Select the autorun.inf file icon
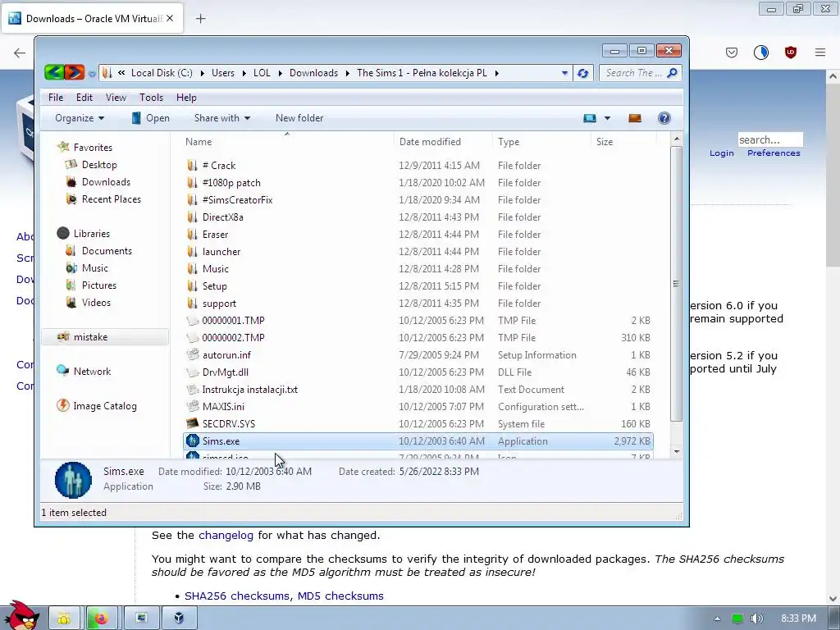The height and width of the screenshot is (630, 840). click(x=192, y=354)
